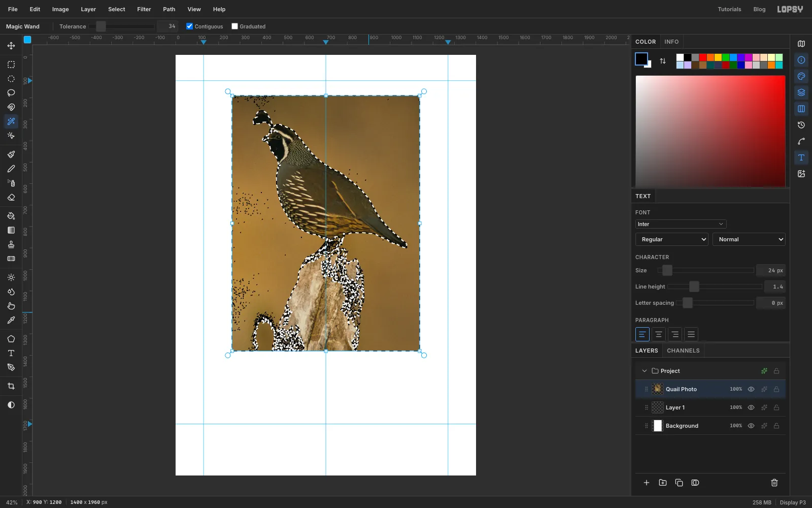Open the Layers panel icon in right sidebar
Image resolution: width=812 pixels, height=508 pixels.
coord(801,92)
